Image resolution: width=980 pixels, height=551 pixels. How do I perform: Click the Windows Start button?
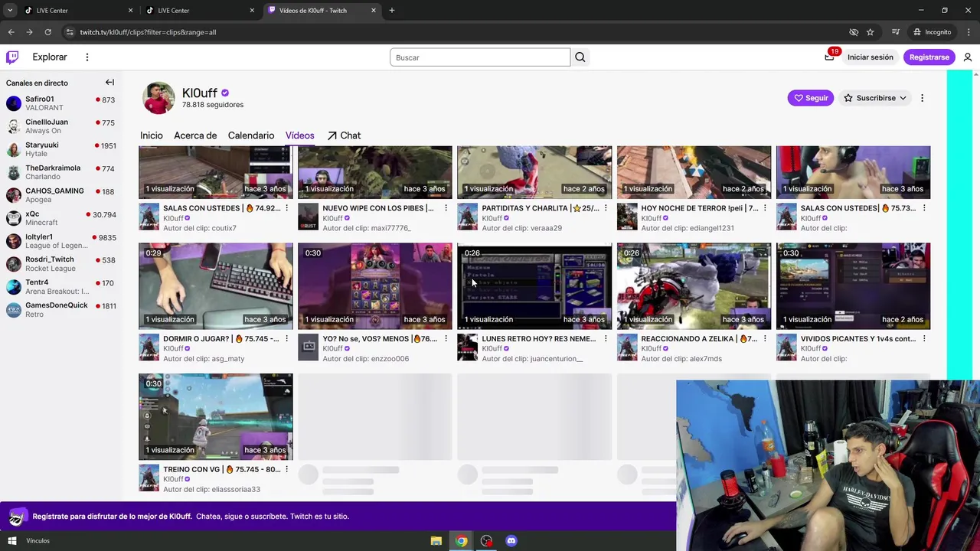click(12, 541)
